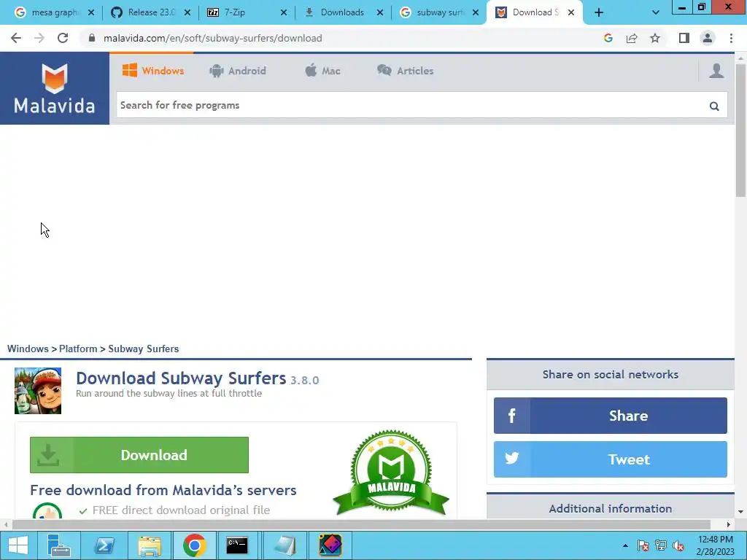Switch to the Downloads tab
Image resolution: width=747 pixels, height=560 pixels.
pyautogui.click(x=337, y=13)
